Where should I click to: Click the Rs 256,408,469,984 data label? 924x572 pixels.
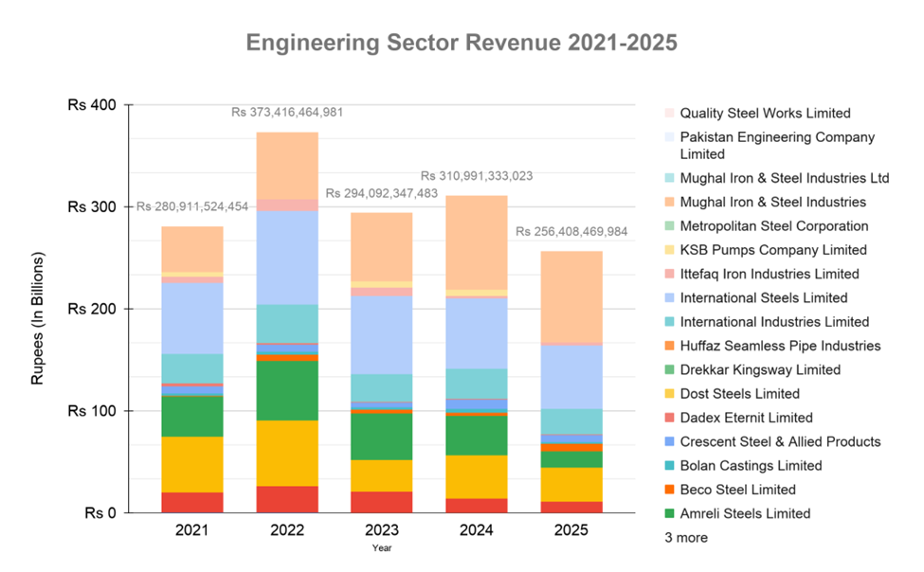point(571,232)
